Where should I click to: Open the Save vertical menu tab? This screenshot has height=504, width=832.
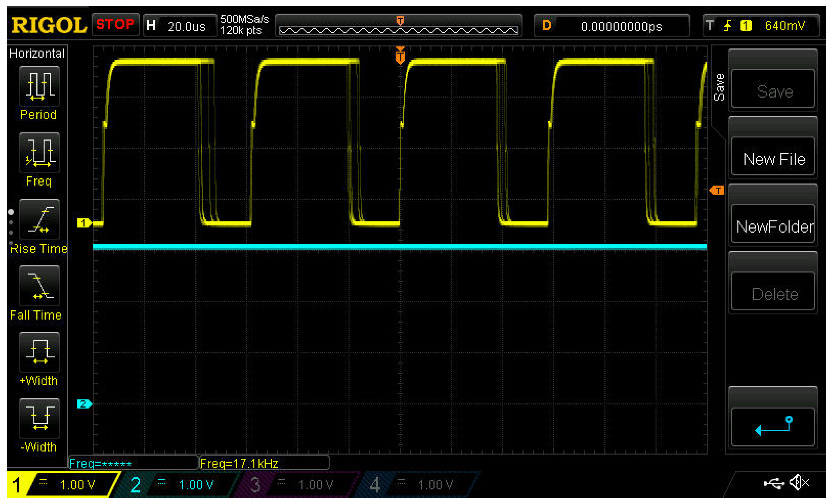(719, 87)
